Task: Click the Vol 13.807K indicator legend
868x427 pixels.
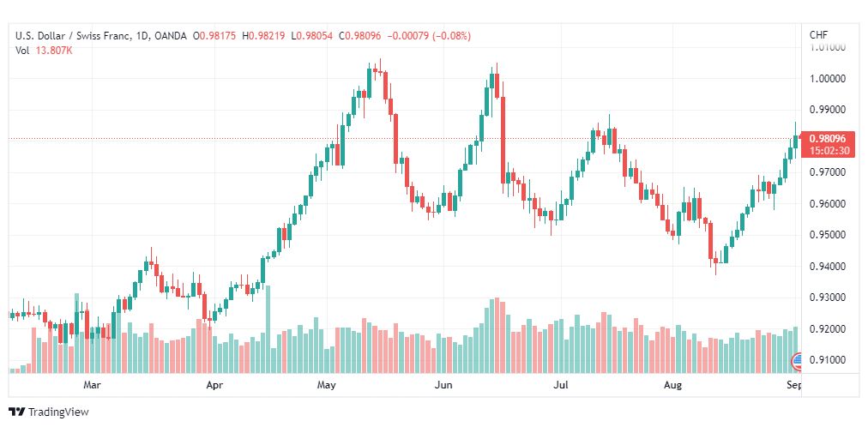Action: [x=45, y=51]
